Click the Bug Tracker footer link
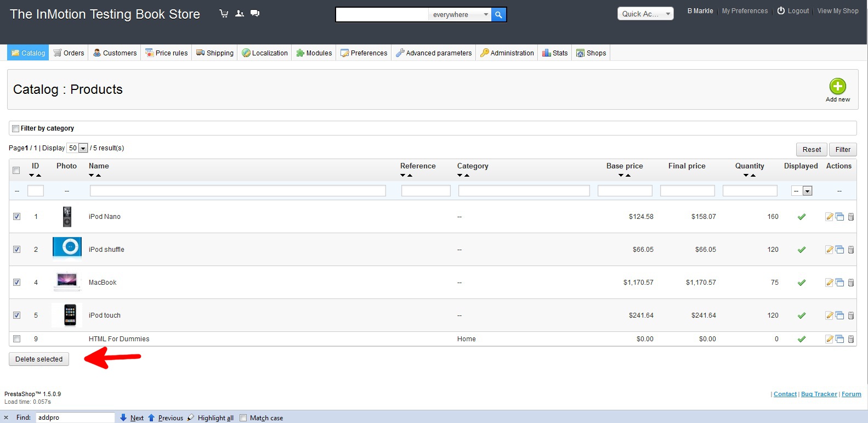868x423 pixels. click(x=819, y=394)
